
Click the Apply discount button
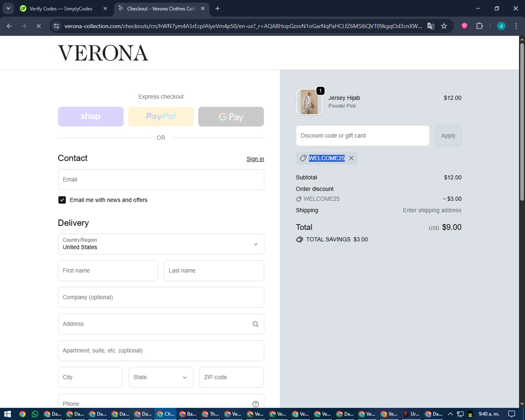448,136
